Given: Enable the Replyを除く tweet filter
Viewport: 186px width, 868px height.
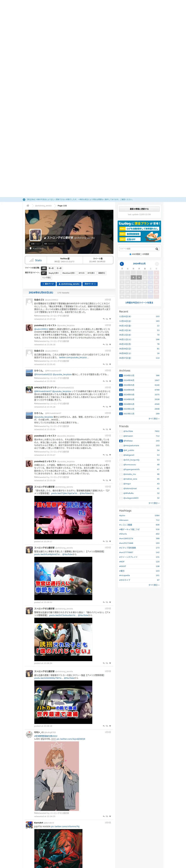Looking at the screenshot, I should (54, 273).
